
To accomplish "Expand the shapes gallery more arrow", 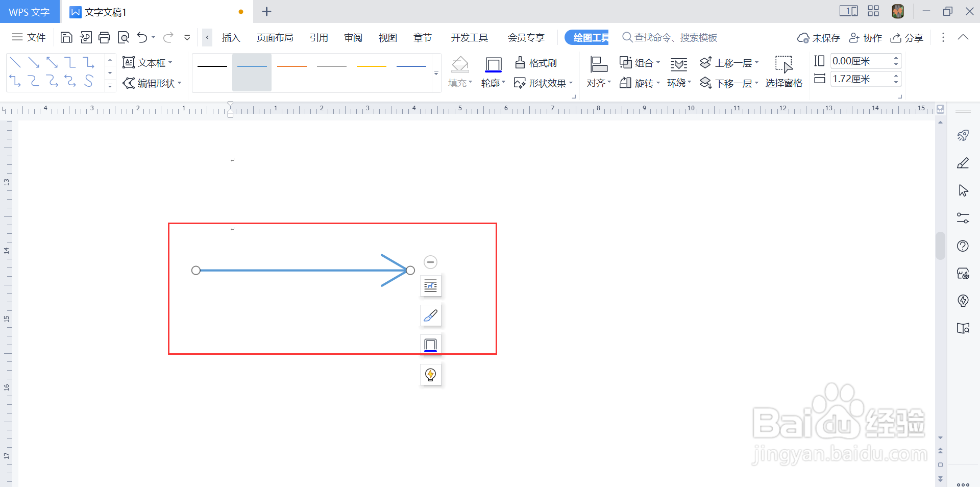I will click(110, 86).
